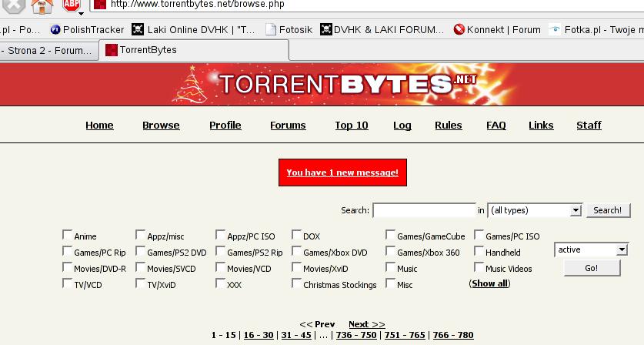
Task: Check the Games/PS2 Rip checkbox
Action: click(220, 251)
